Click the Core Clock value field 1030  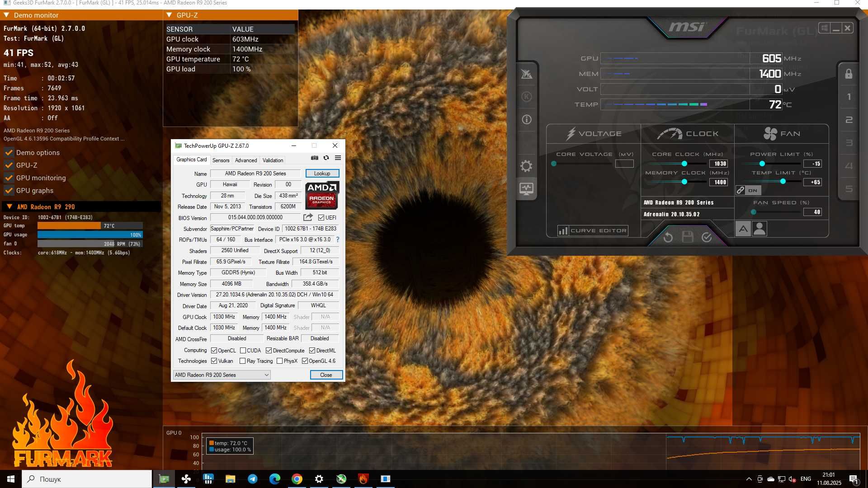tap(718, 164)
